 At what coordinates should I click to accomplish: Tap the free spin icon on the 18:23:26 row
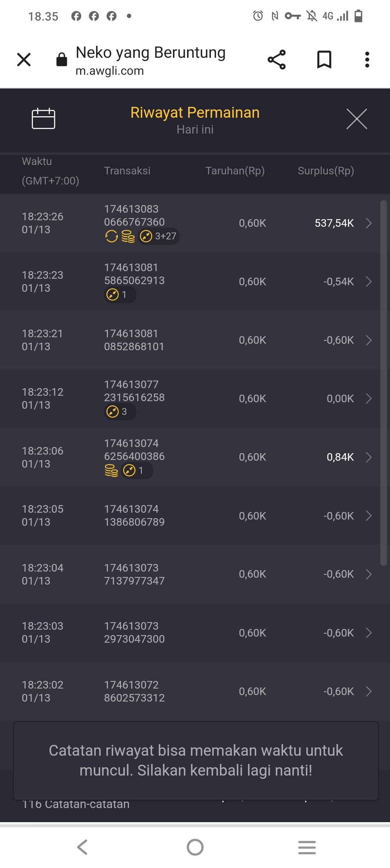(x=111, y=236)
